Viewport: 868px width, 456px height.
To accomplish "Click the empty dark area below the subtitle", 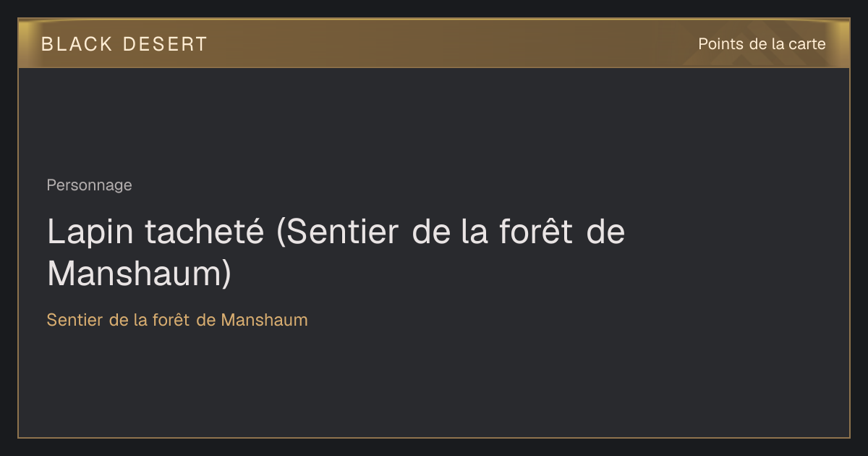I will 434,384.
